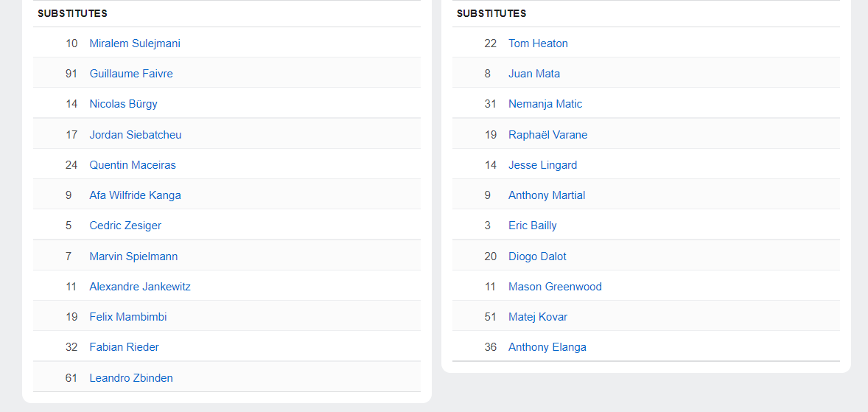Open Miralem Sulejmani player link

pyautogui.click(x=135, y=43)
